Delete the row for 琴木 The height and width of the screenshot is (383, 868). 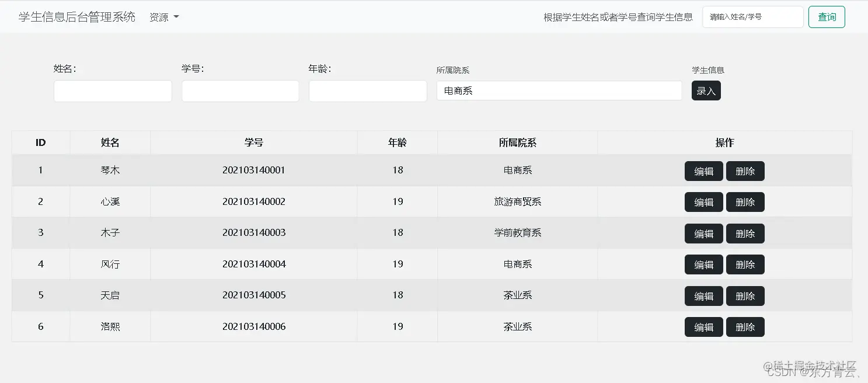745,171
